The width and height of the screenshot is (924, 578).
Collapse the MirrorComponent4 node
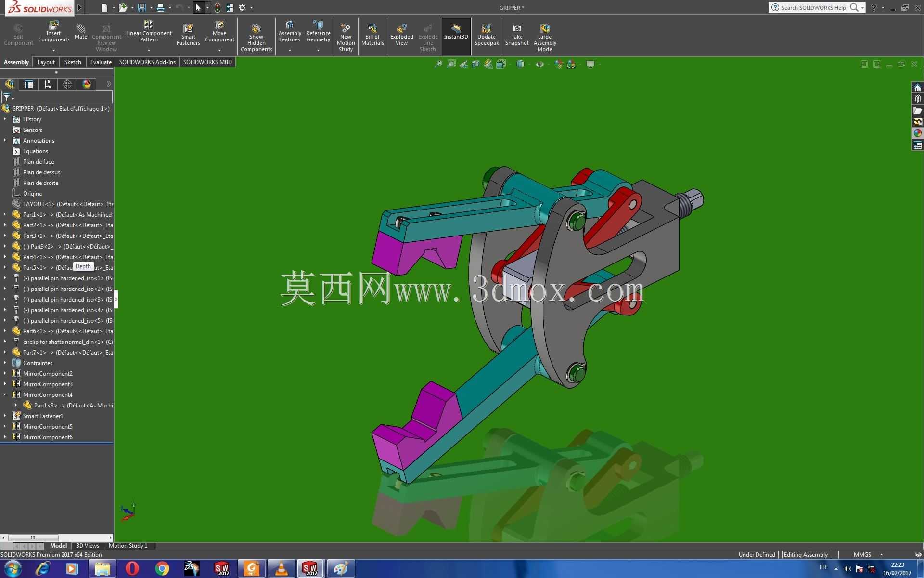[5, 394]
